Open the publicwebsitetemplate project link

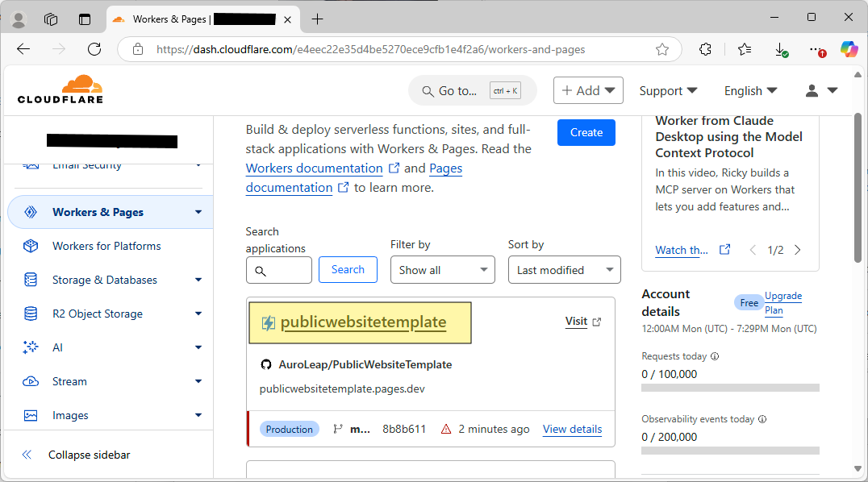pos(363,322)
